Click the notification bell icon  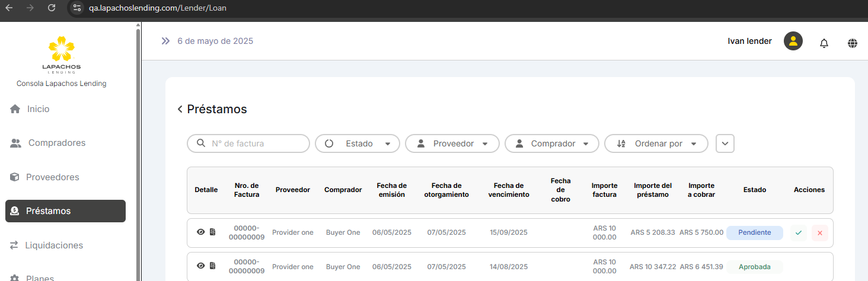824,43
